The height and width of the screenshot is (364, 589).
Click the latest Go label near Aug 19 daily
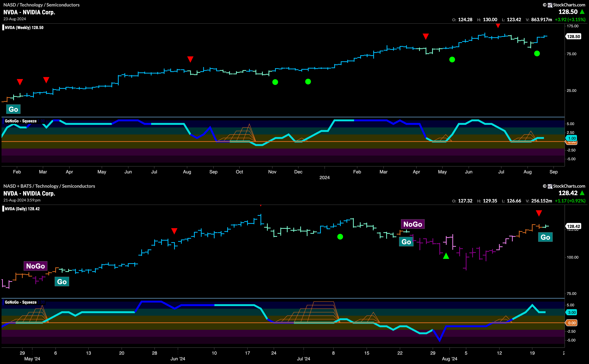click(545, 237)
